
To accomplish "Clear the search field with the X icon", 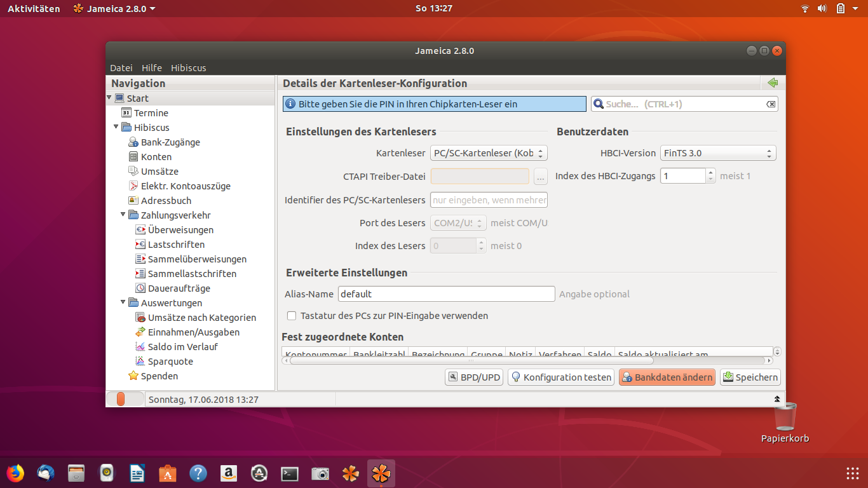I will click(x=771, y=104).
